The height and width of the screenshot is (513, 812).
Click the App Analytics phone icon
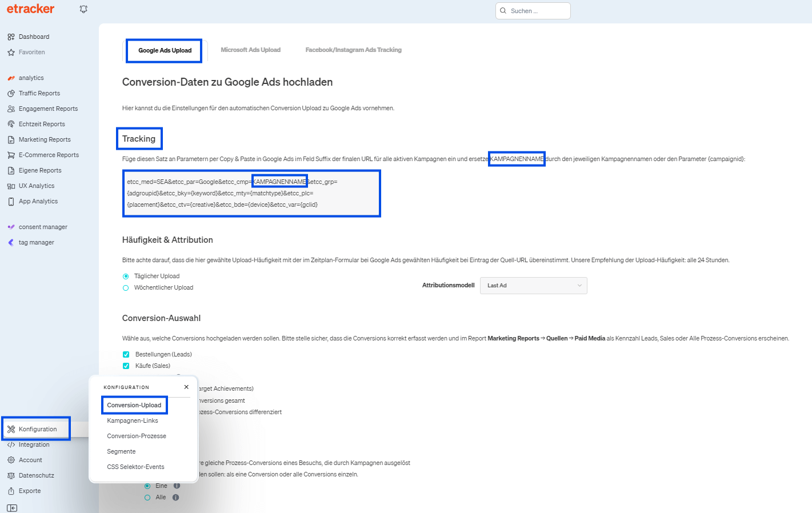[x=11, y=201]
